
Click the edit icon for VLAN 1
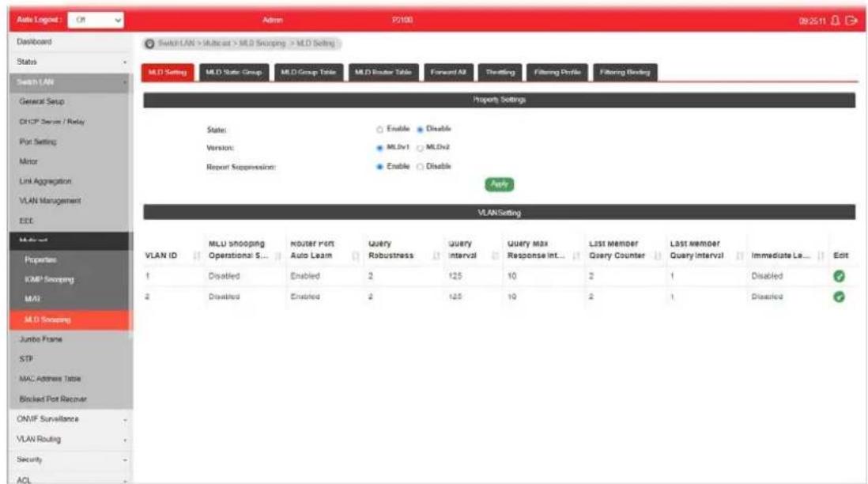point(839,276)
